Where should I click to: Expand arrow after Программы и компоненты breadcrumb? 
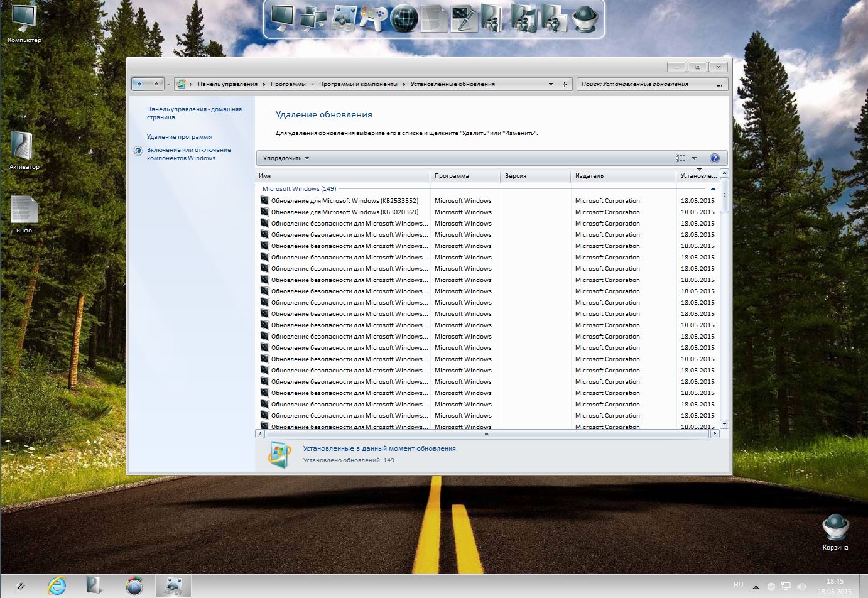(404, 84)
